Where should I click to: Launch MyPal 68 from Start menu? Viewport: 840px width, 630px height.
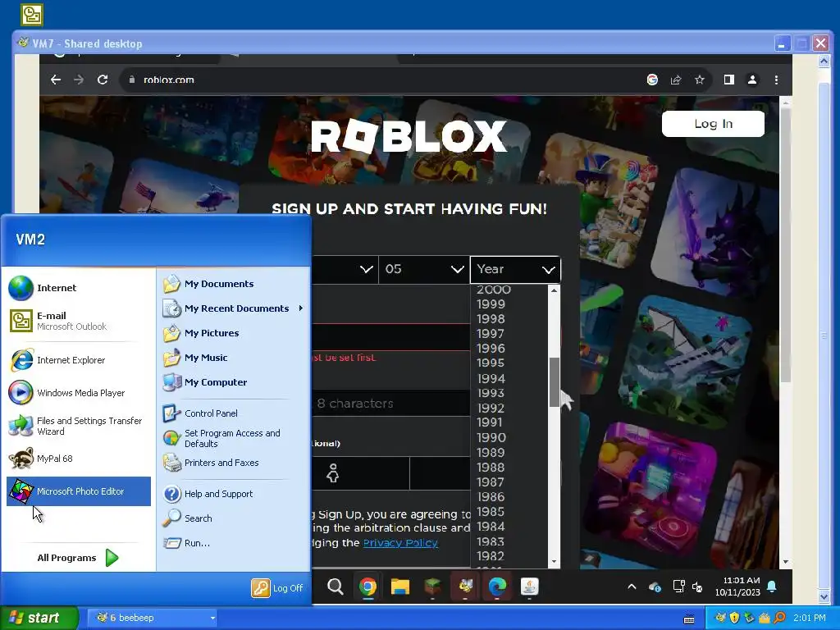(79, 459)
